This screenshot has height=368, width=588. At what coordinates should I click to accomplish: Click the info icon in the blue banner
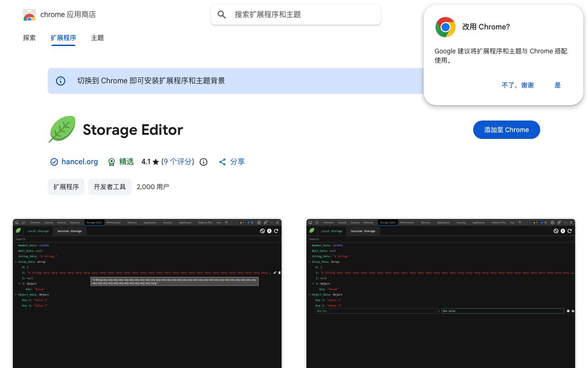point(61,81)
